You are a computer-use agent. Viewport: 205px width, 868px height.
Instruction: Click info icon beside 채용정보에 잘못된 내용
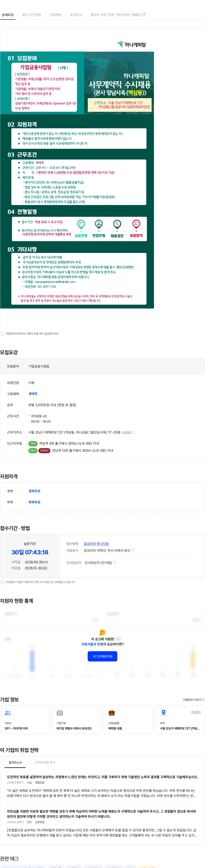tap(3, 334)
